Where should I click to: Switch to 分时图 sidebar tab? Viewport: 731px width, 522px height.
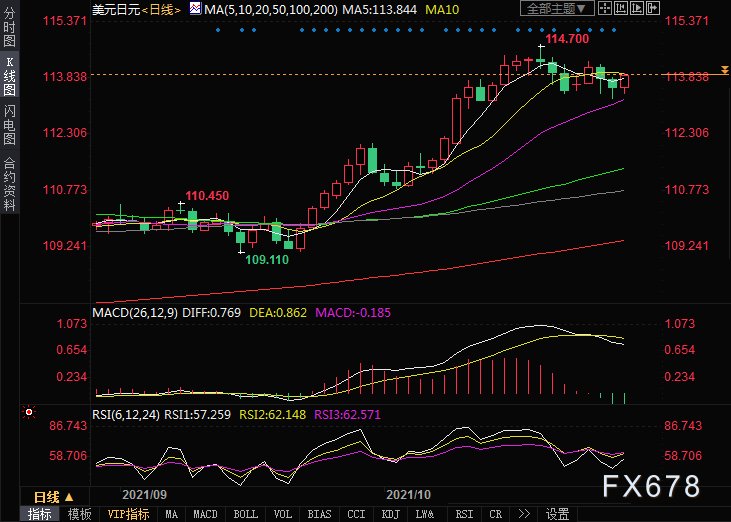(9, 27)
